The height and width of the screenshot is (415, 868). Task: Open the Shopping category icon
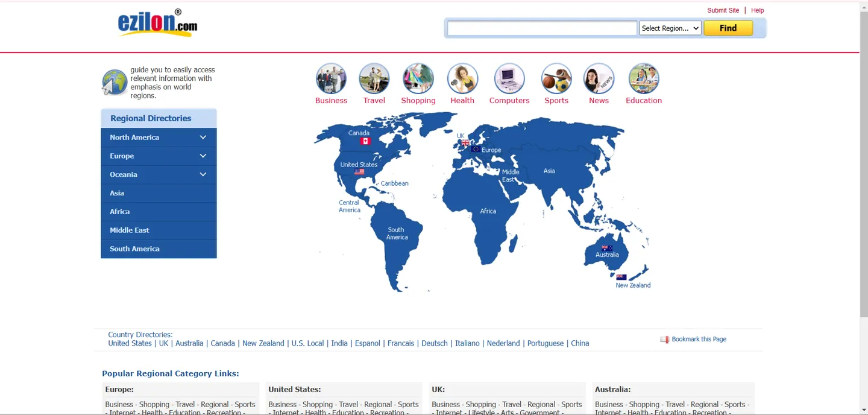[418, 78]
